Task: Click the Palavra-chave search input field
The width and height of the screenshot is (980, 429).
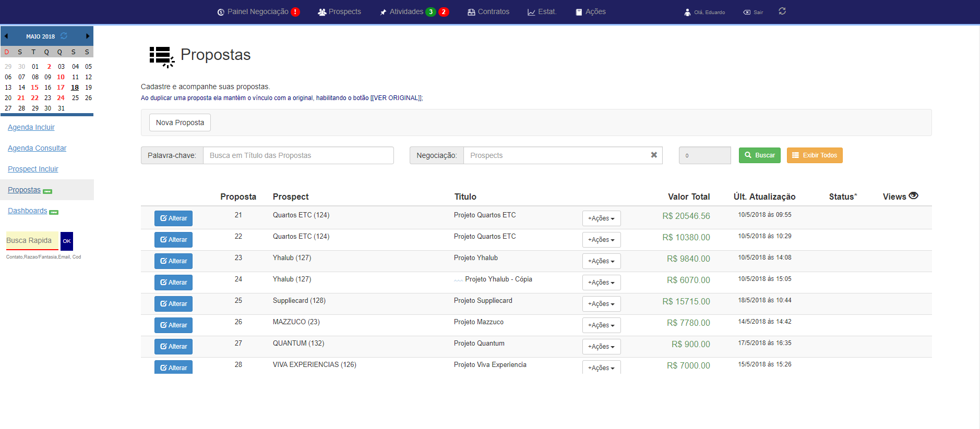Action: pyautogui.click(x=298, y=155)
